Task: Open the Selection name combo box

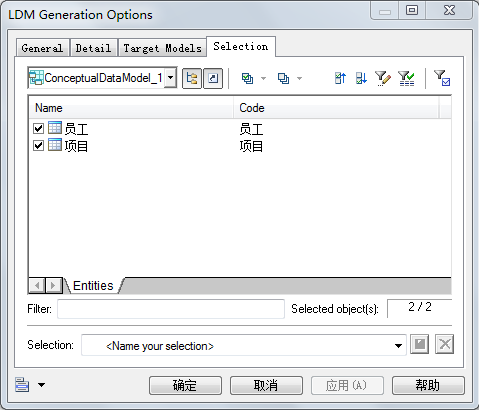Action: [244, 345]
